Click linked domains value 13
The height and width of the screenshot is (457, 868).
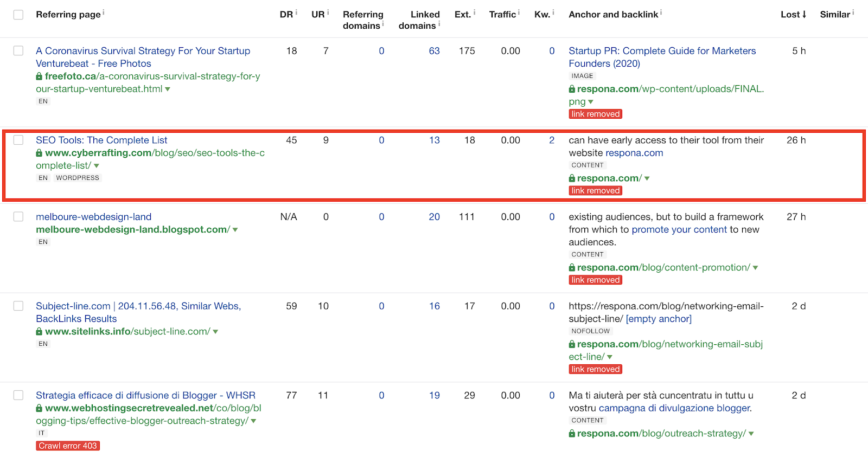click(434, 140)
